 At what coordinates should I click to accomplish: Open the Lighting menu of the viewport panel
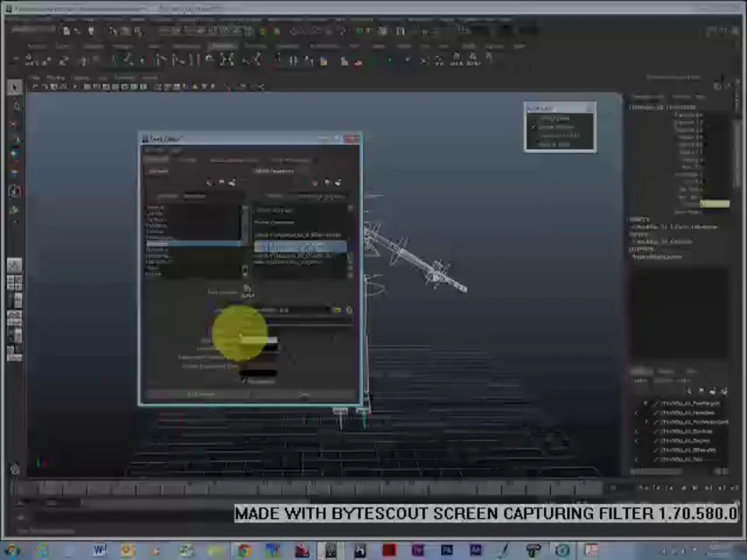coord(81,77)
